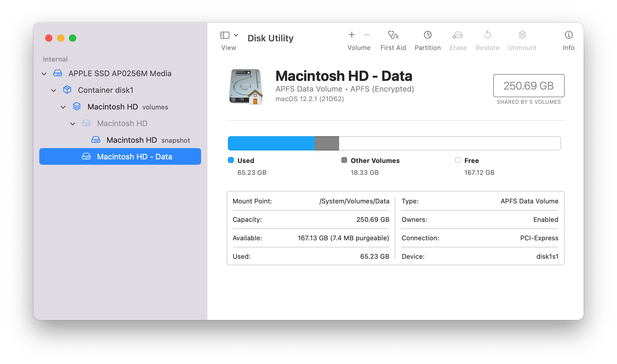Collapse the Macintosh HD volumes group
Screen dimensions: 617x364
coord(63,107)
